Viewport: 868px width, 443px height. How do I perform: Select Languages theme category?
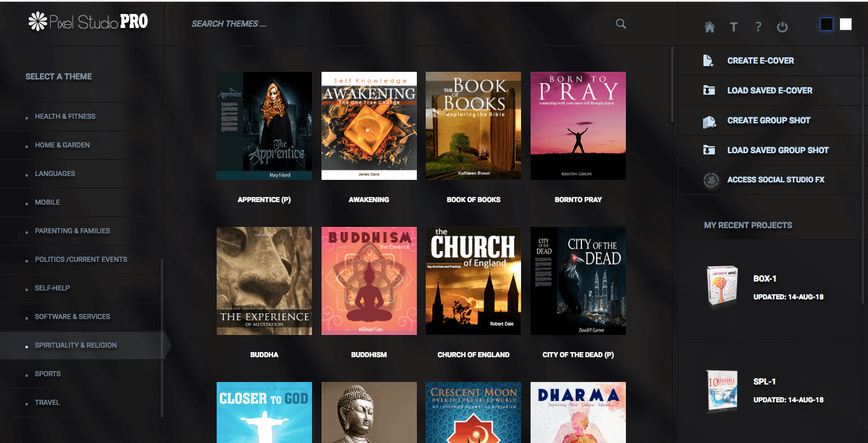(55, 174)
